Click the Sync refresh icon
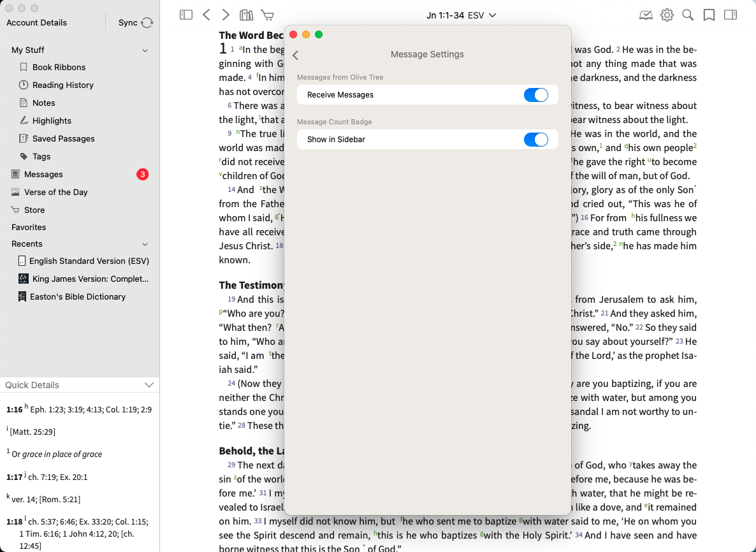756x552 pixels. pyautogui.click(x=147, y=23)
